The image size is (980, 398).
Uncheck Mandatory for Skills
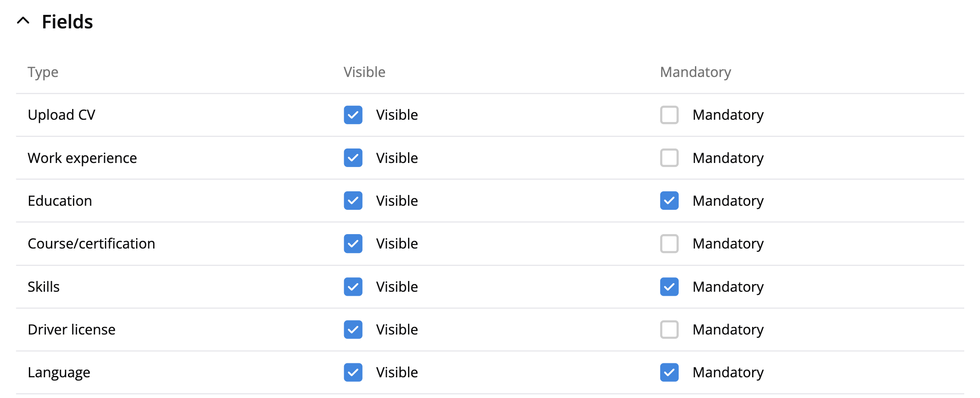click(x=669, y=287)
